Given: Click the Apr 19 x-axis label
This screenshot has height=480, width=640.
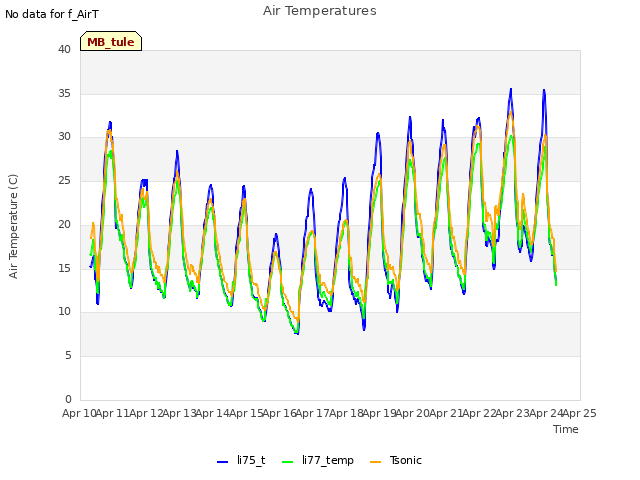Looking at the screenshot, I should [380, 413].
